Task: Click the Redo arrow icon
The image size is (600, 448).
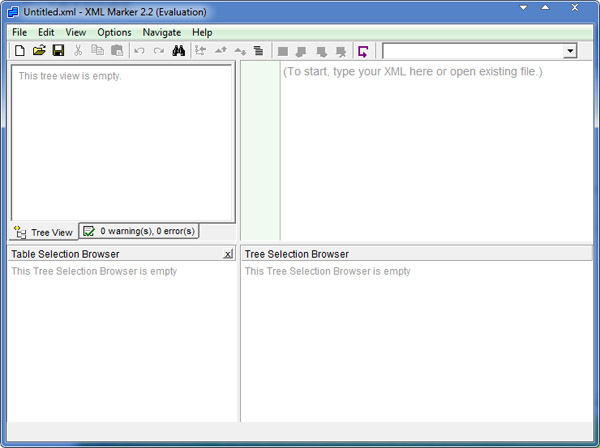Action: (x=158, y=51)
